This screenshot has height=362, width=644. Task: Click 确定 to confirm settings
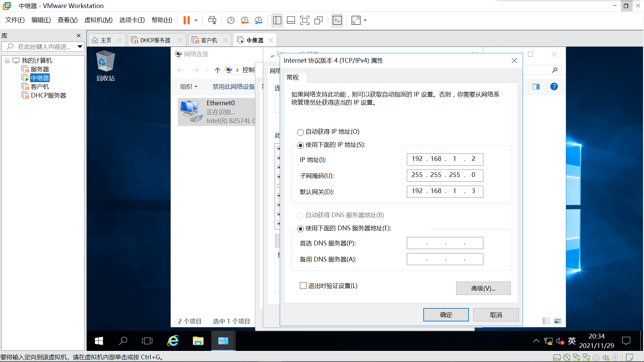[x=446, y=315]
